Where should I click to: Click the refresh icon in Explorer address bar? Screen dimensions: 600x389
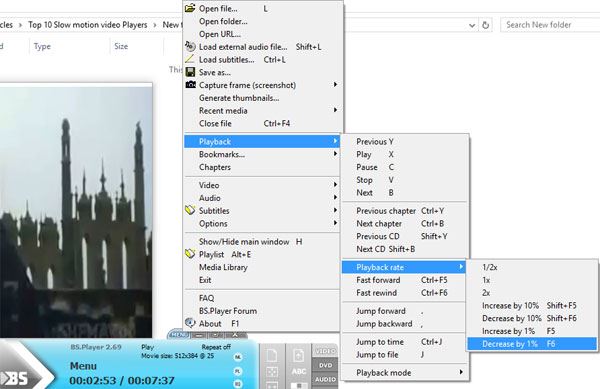[486, 25]
